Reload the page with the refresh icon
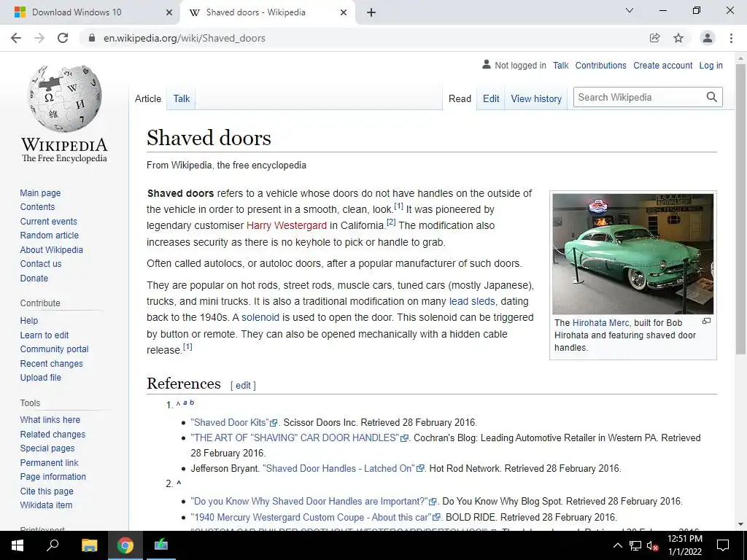747x560 pixels. (63, 38)
